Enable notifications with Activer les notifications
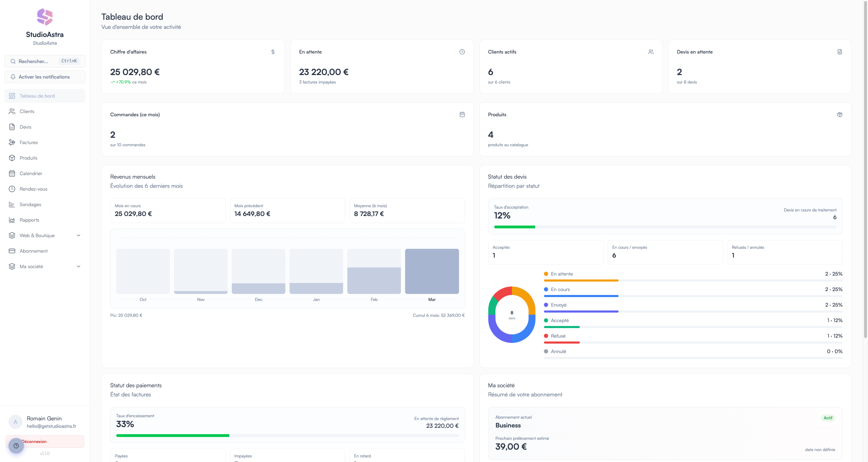868x462 pixels. click(x=45, y=77)
